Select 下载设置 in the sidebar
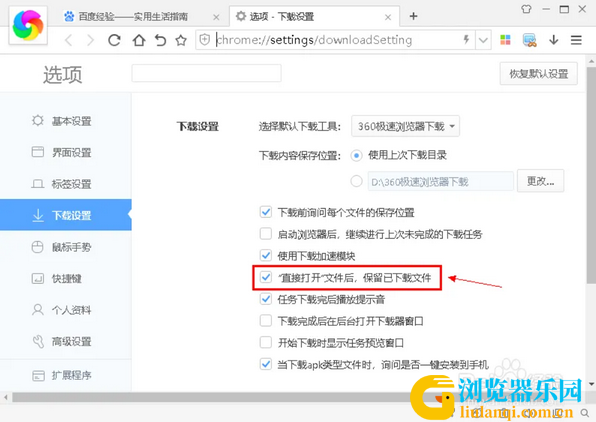 66,215
